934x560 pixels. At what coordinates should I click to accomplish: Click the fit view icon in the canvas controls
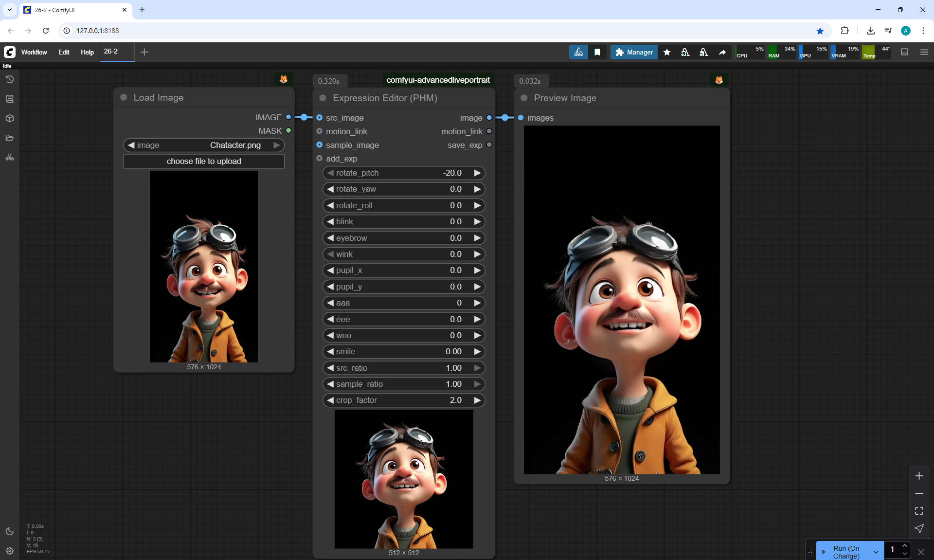(x=919, y=511)
